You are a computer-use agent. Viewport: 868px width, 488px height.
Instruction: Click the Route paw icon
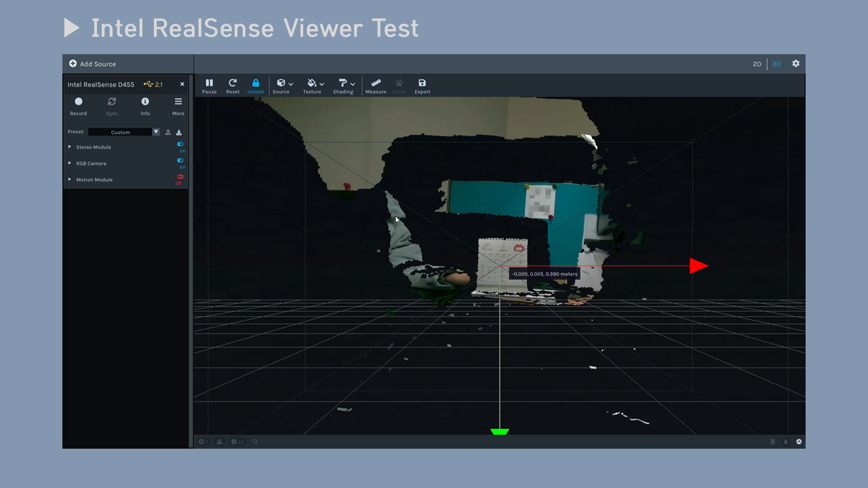399,83
